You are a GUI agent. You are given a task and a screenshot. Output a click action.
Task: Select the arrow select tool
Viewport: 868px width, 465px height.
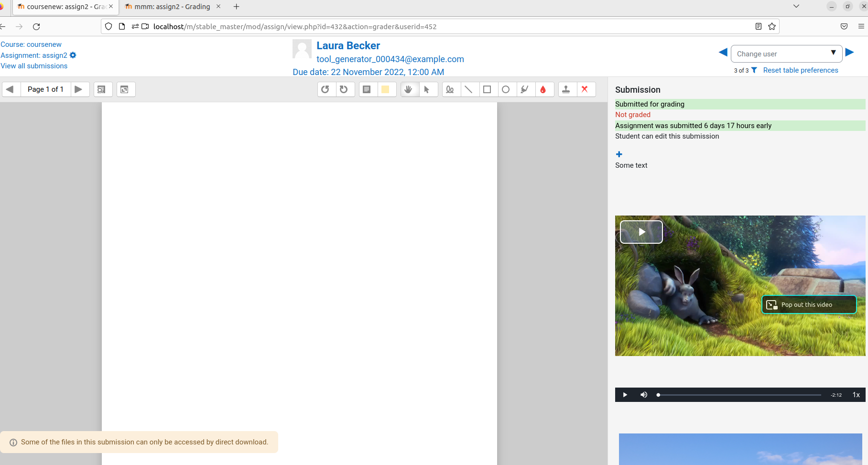tap(427, 89)
